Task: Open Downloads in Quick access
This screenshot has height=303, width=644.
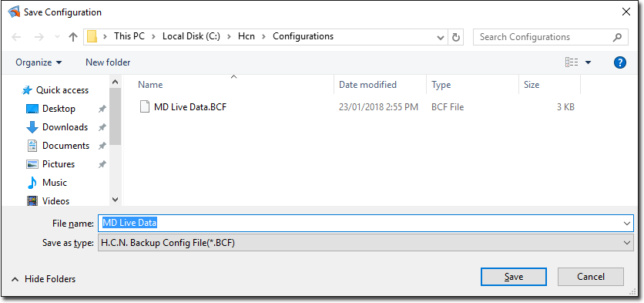Action: pyautogui.click(x=65, y=127)
